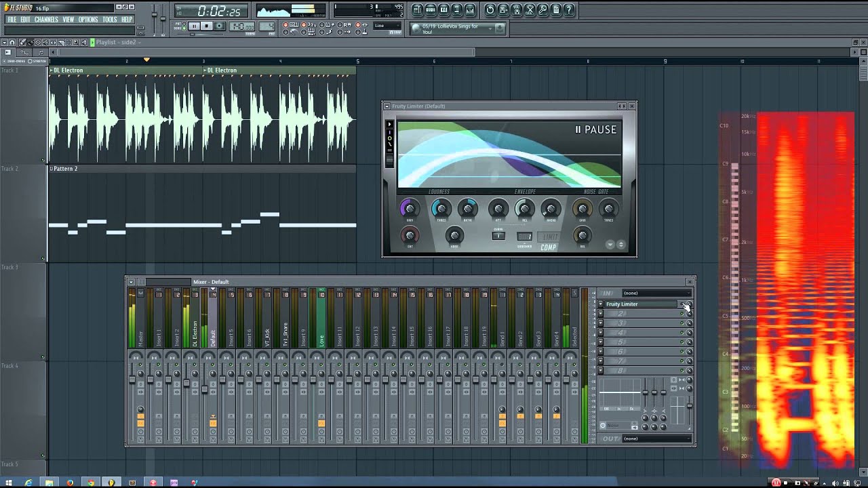Toggle effect slot 2 enable LED
Image resolution: width=868 pixels, height=488 pixels.
682,314
